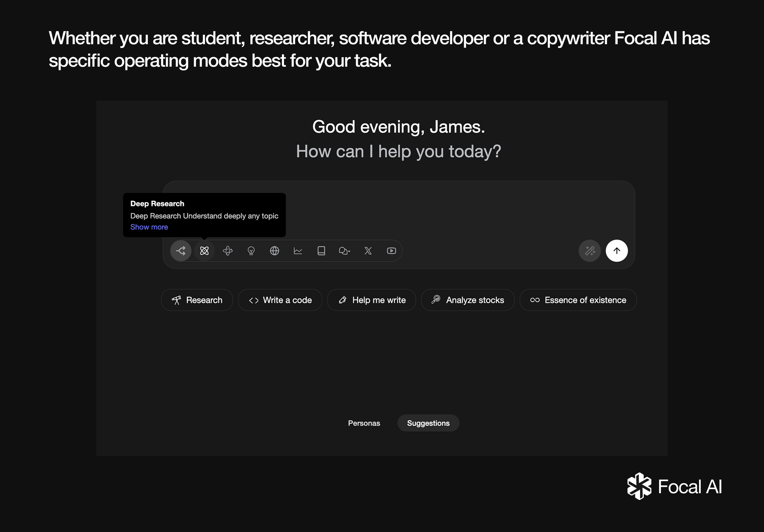Enable the globe web search mode
Screen dimensions: 764x532
tap(274, 251)
